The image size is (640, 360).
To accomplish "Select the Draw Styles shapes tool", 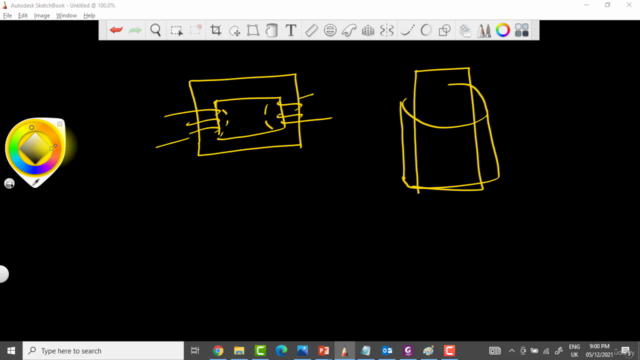I will [x=444, y=30].
